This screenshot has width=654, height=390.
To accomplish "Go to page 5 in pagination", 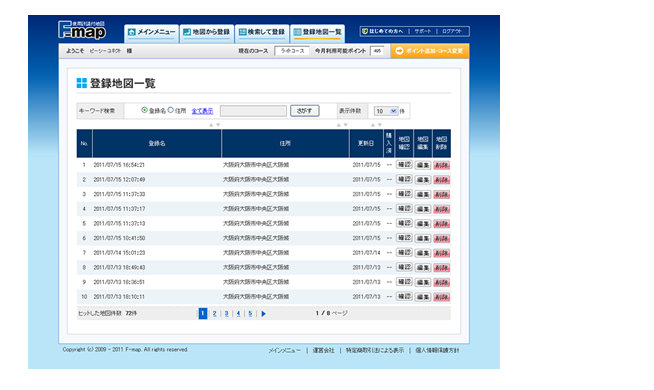I will pyautogui.click(x=250, y=314).
